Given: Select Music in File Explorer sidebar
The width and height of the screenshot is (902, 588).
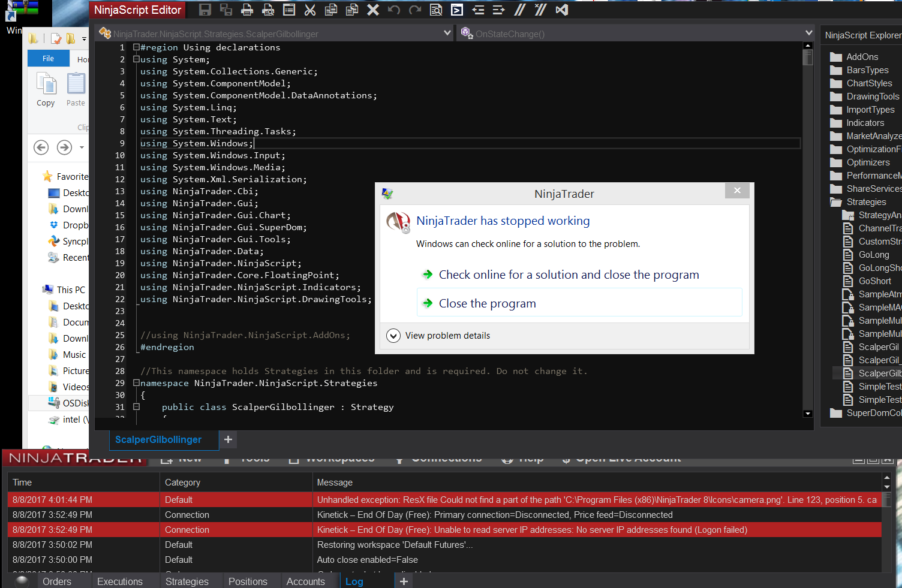Looking at the screenshot, I should click(x=68, y=355).
